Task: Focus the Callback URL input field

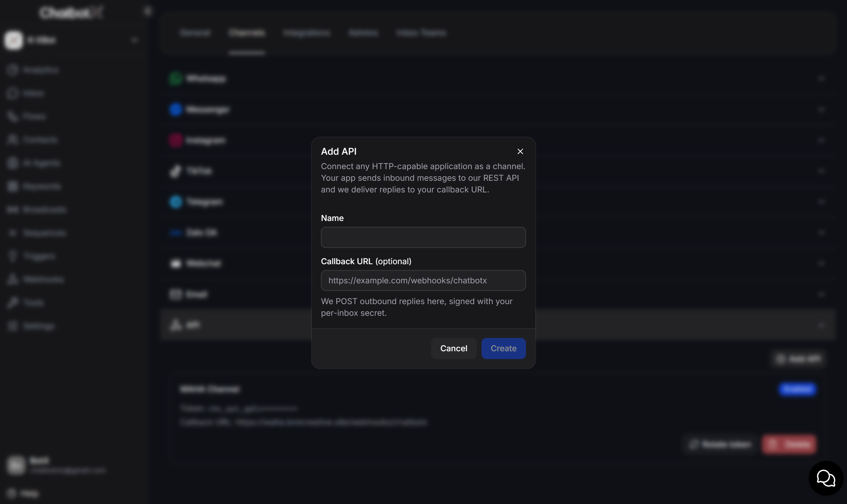Action: 423,281
